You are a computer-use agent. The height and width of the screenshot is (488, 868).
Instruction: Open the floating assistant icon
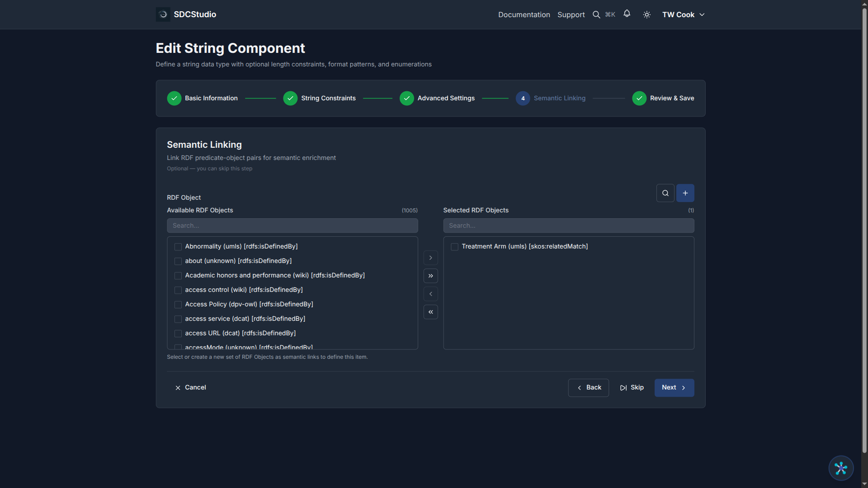click(x=840, y=468)
